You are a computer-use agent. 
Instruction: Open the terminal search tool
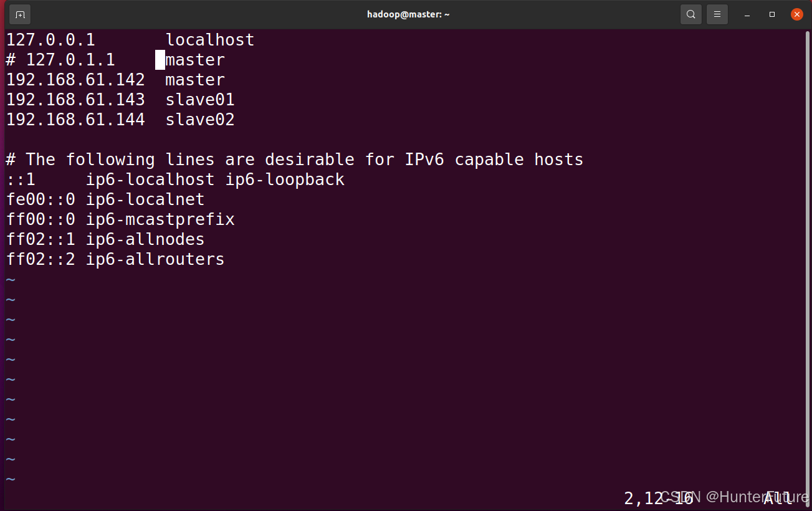(691, 14)
